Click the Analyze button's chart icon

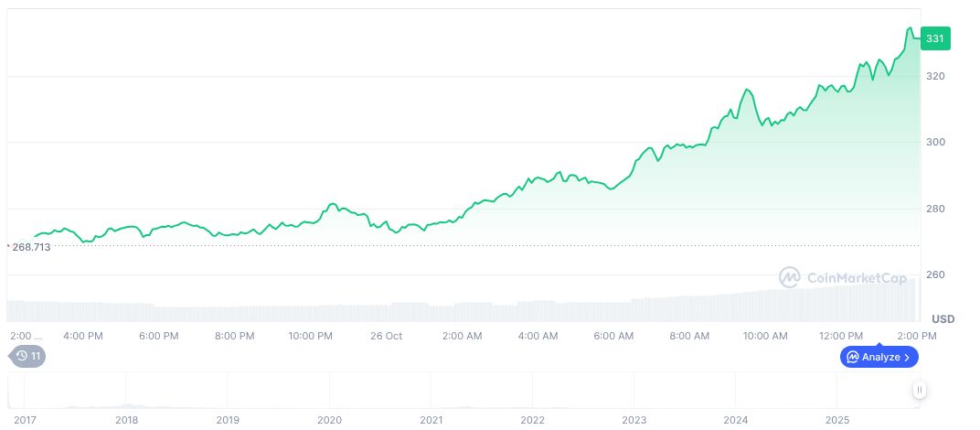tap(852, 357)
